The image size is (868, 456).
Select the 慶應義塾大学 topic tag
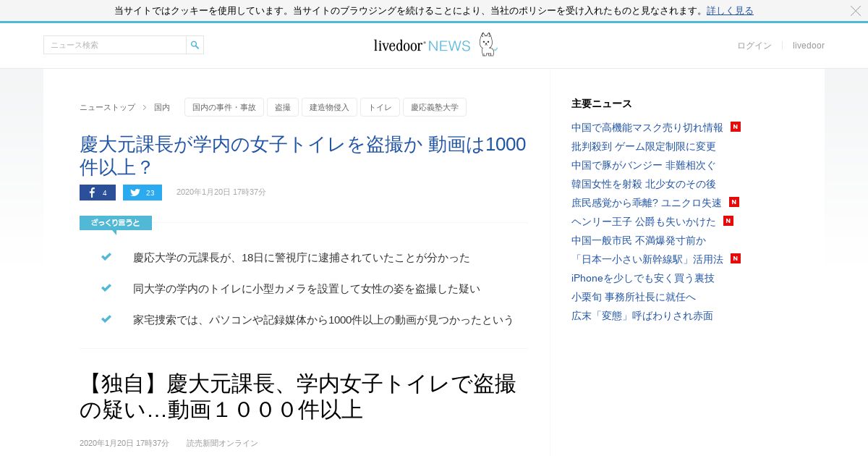435,107
